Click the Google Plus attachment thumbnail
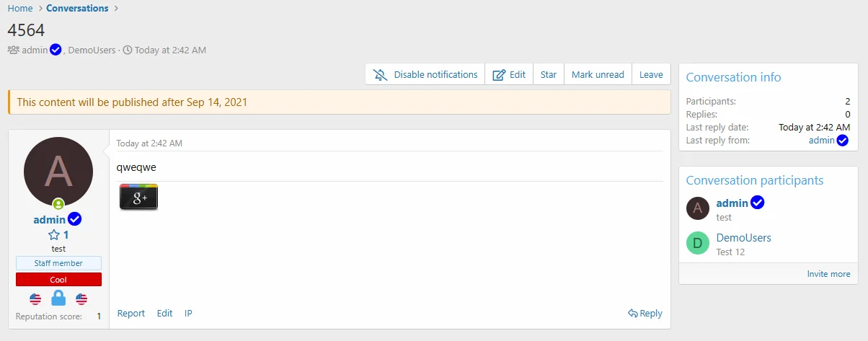The image size is (868, 341). [138, 198]
